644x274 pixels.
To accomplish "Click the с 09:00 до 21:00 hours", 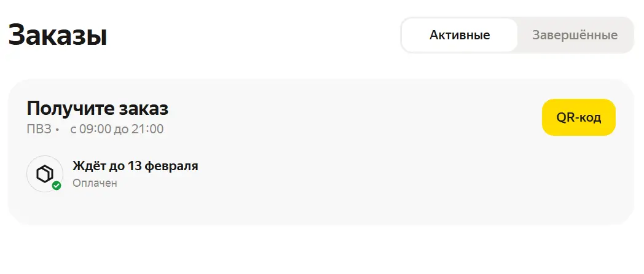I will click(x=117, y=130).
